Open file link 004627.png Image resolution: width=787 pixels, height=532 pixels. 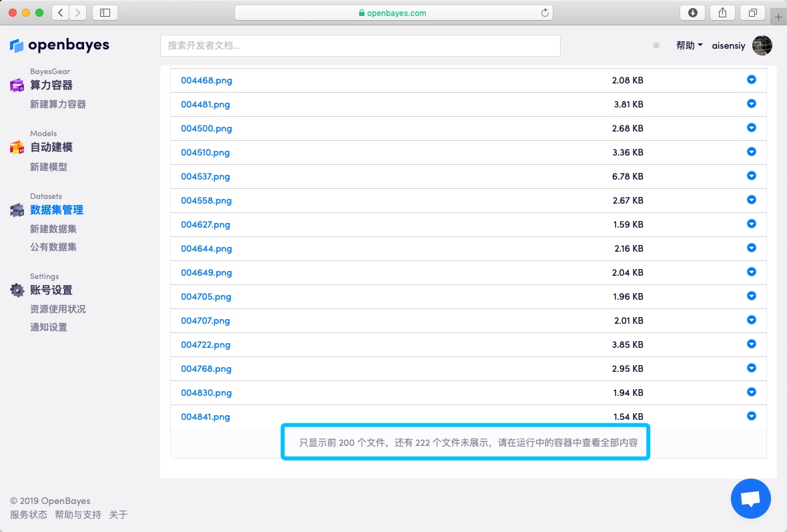click(206, 224)
